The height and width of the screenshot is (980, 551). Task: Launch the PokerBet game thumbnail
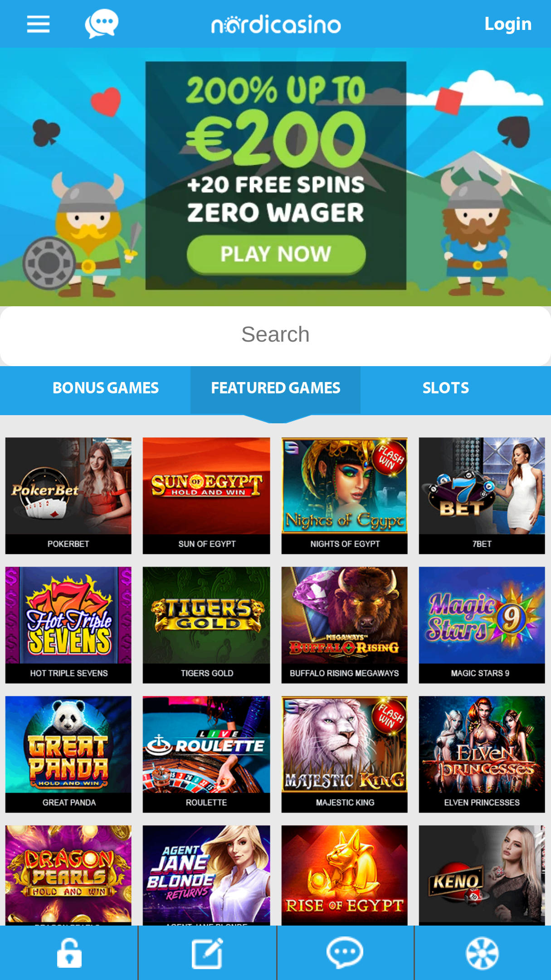pyautogui.click(x=68, y=495)
